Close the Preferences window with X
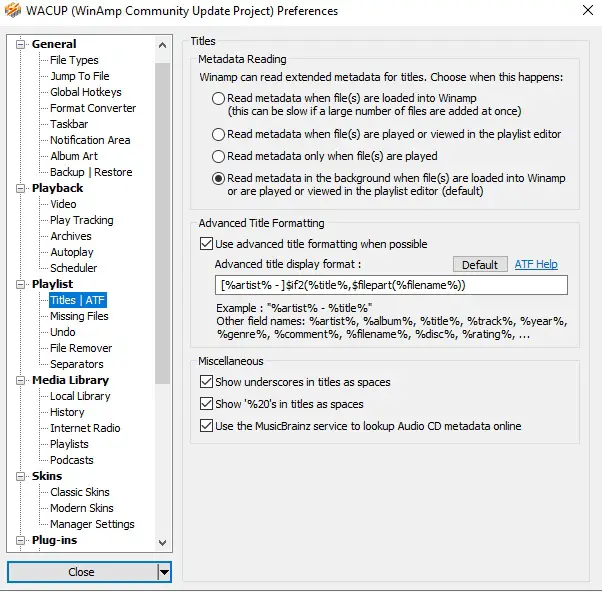 pos(588,10)
